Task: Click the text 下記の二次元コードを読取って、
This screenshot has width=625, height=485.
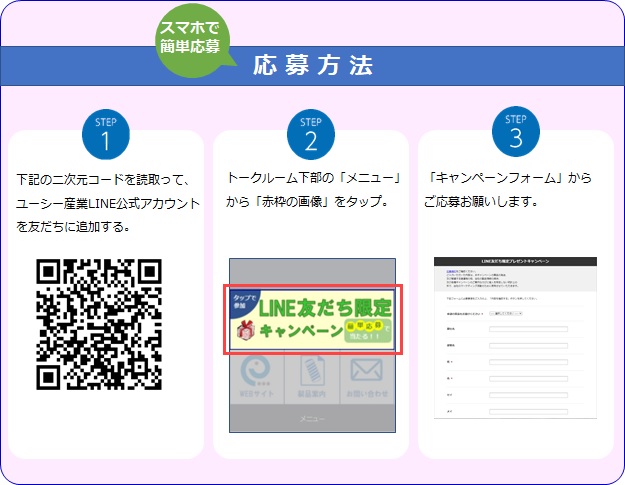Action: (x=103, y=179)
